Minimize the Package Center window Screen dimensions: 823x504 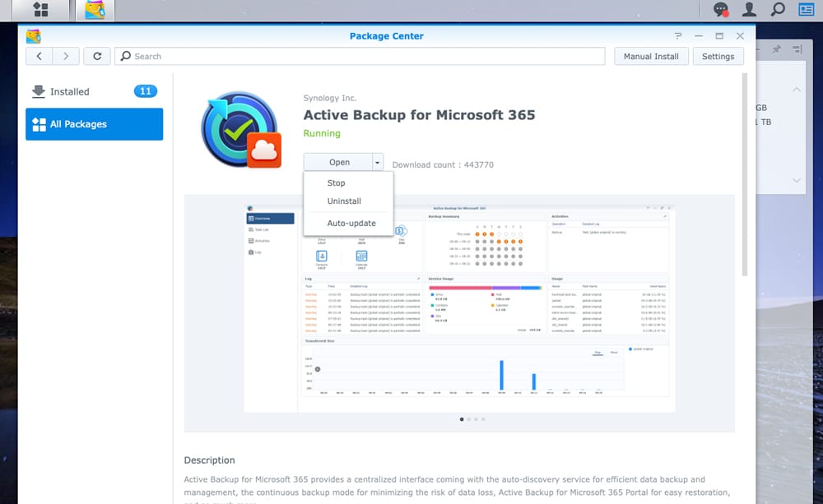coord(699,35)
